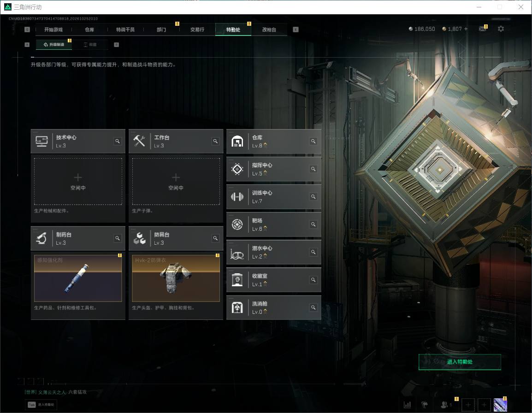Inspect 靶场 with its magnifier icon
The image size is (532, 413).
(x=313, y=224)
